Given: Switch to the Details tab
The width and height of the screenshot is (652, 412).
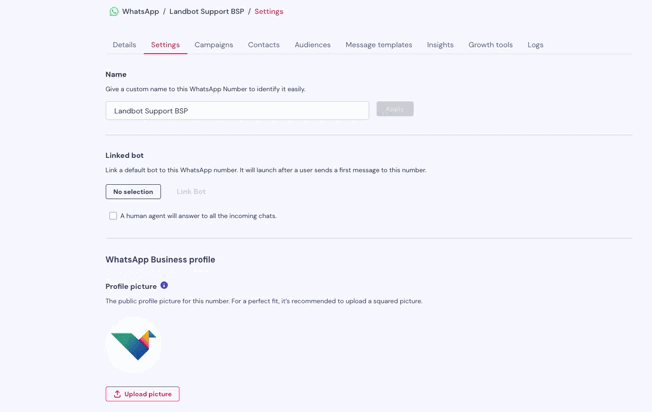Looking at the screenshot, I should (x=124, y=45).
